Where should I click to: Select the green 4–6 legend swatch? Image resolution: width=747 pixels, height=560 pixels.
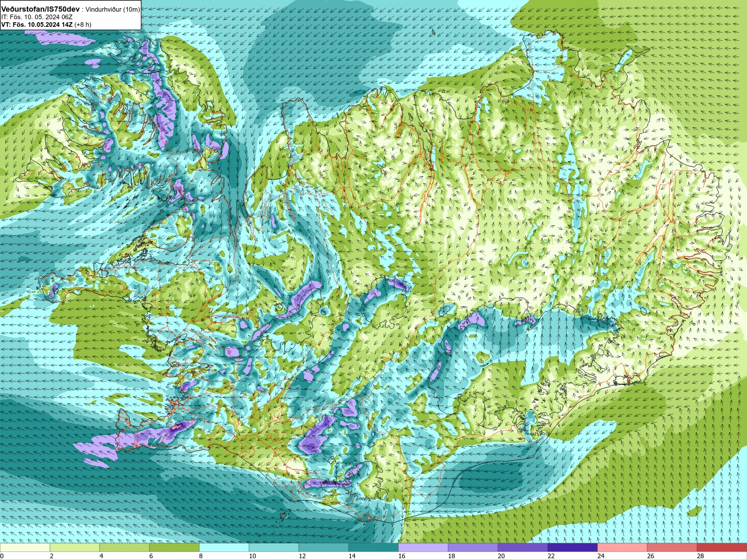point(124,548)
